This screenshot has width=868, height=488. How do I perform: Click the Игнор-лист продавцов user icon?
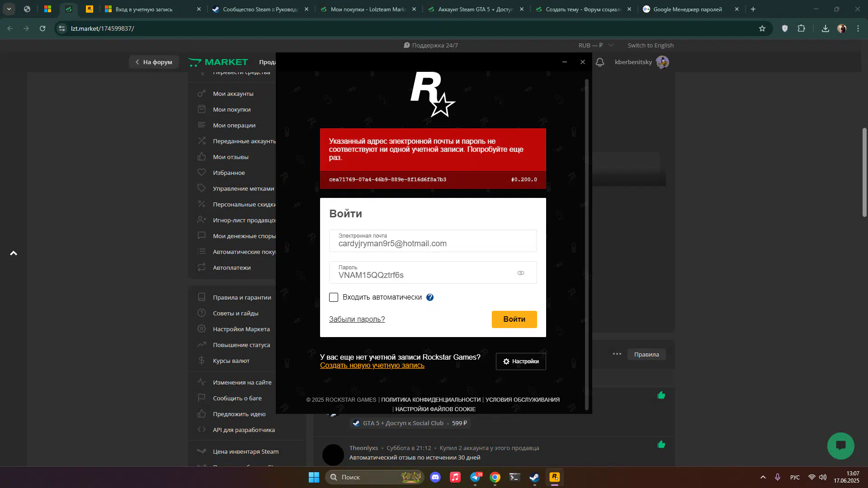[202, 220]
